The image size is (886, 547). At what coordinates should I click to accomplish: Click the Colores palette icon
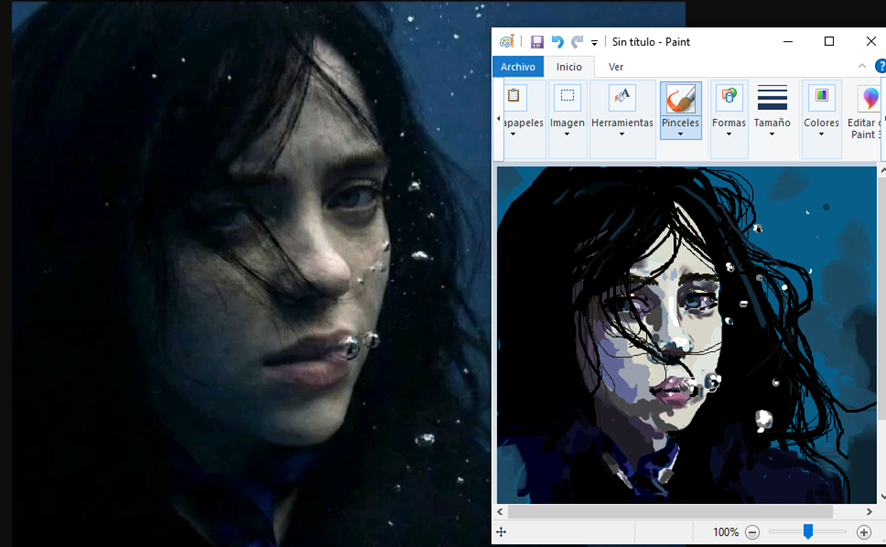(822, 96)
